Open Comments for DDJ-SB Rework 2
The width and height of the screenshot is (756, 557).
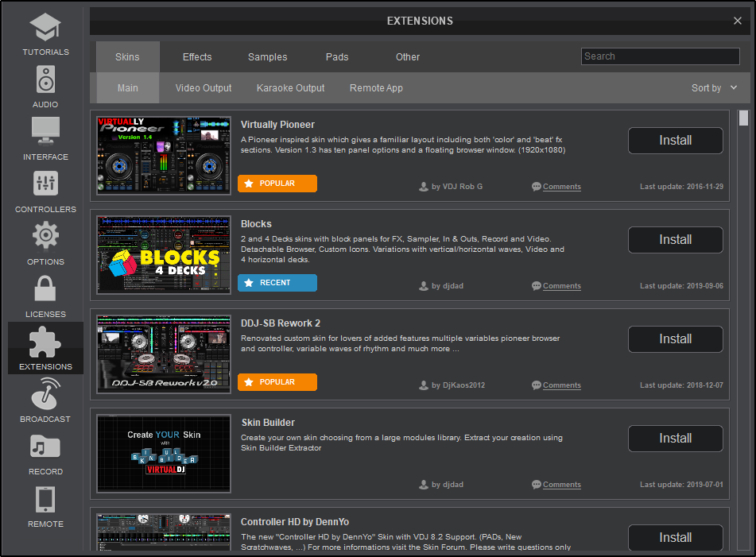(x=561, y=385)
